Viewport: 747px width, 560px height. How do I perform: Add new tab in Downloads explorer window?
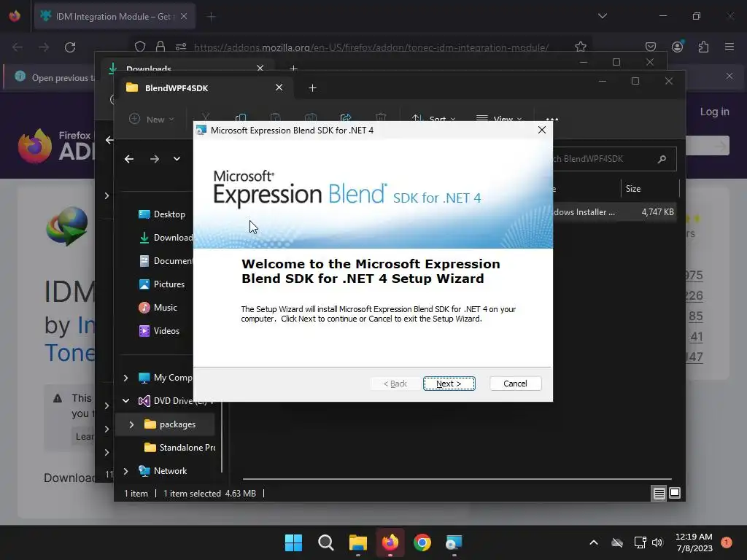(x=293, y=69)
